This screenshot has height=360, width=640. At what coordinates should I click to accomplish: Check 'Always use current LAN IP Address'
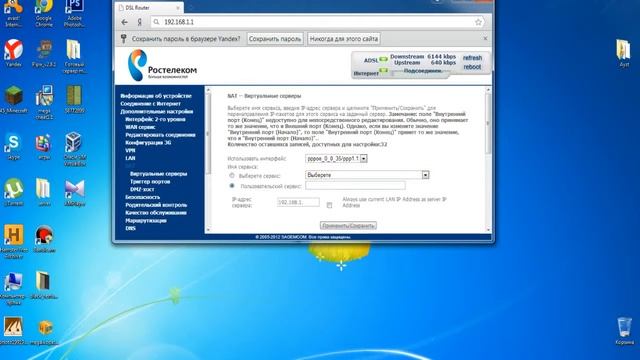pos(329,205)
